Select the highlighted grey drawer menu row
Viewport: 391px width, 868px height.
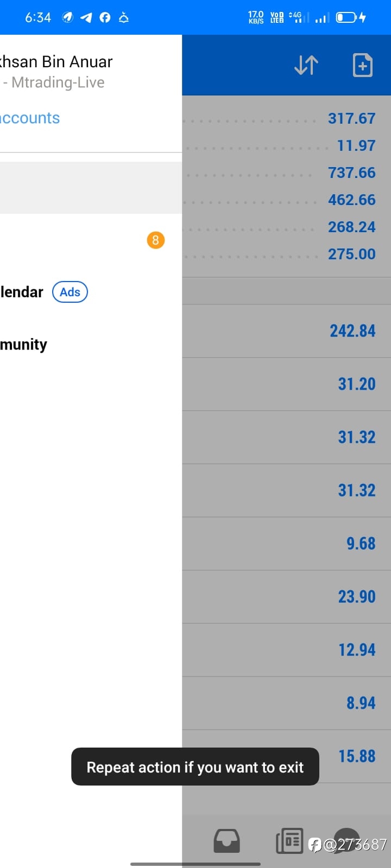pos(91,188)
